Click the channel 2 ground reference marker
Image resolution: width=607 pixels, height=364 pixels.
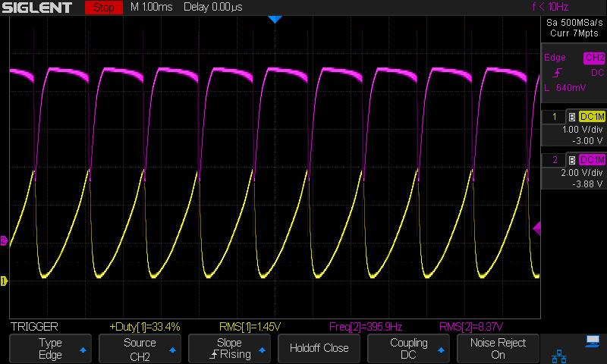coord(4,240)
